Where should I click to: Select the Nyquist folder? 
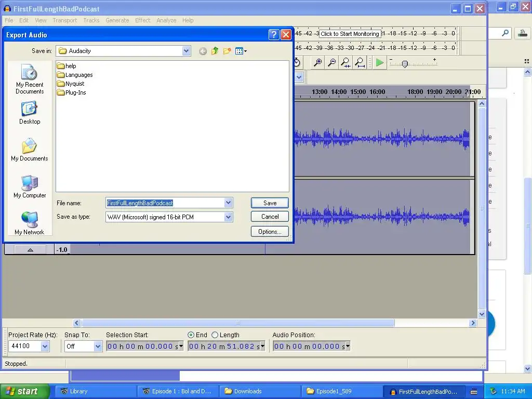tap(71, 84)
